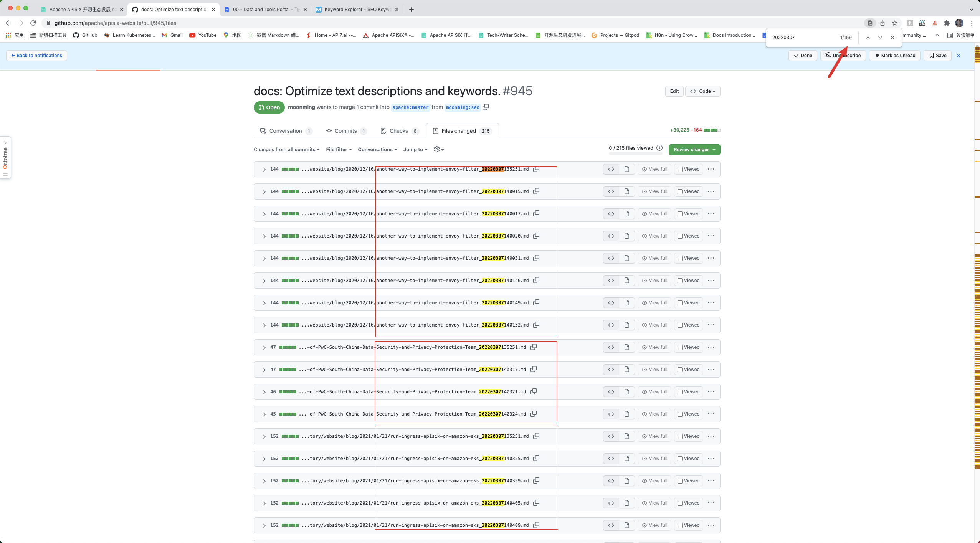Image resolution: width=980 pixels, height=543 pixels.
Task: Tick Viewed for amazon-eks_20220307140355.md
Action: (x=680, y=459)
